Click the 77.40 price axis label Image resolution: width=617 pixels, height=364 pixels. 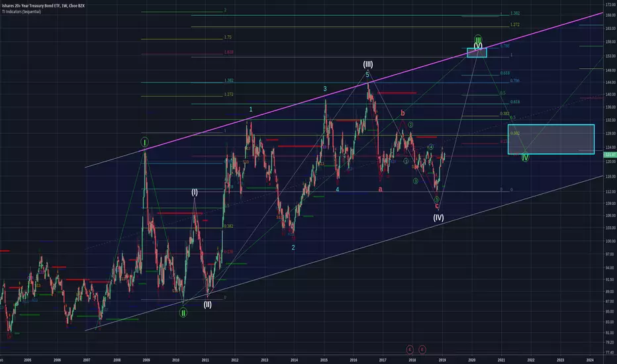tap(610, 353)
